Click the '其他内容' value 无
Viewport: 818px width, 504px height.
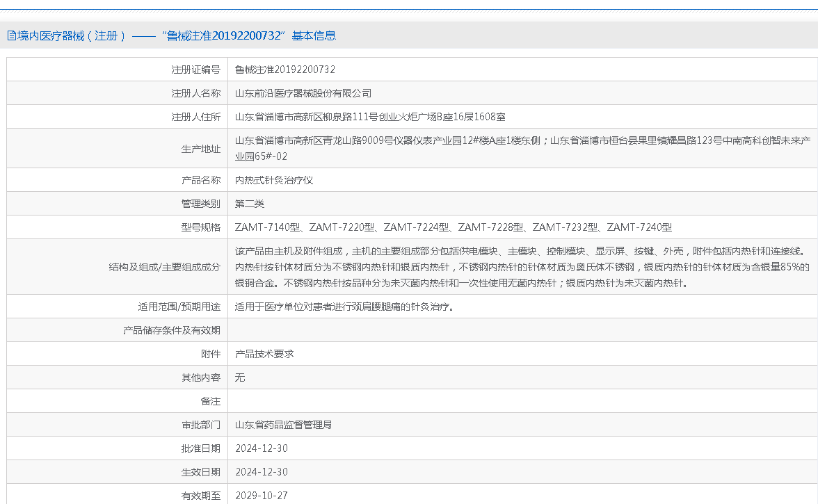(240, 377)
